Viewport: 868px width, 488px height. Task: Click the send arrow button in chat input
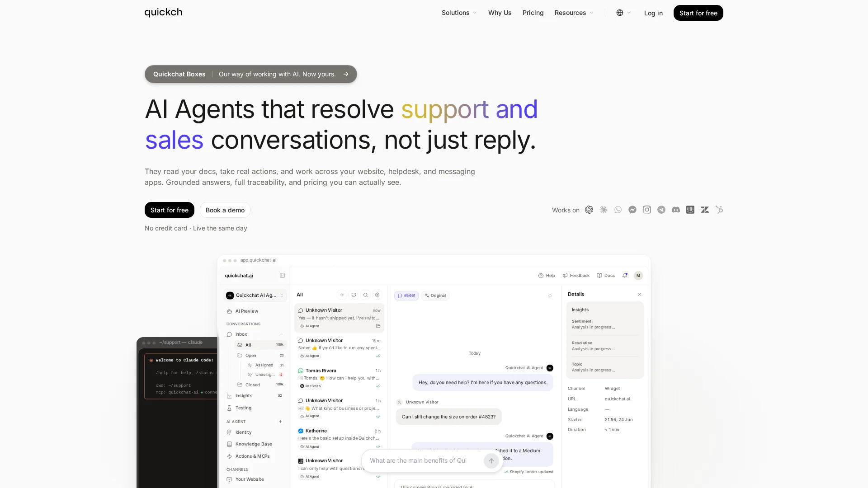pyautogui.click(x=491, y=461)
